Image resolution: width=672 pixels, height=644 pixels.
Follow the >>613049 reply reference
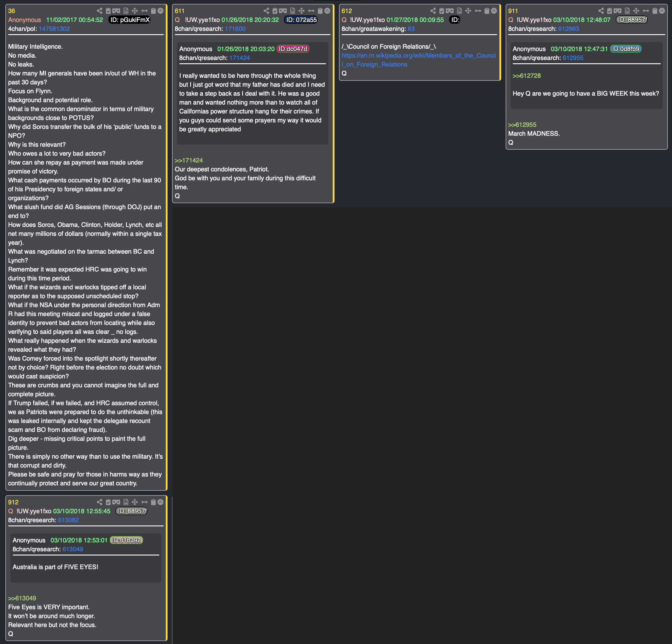pos(22,598)
